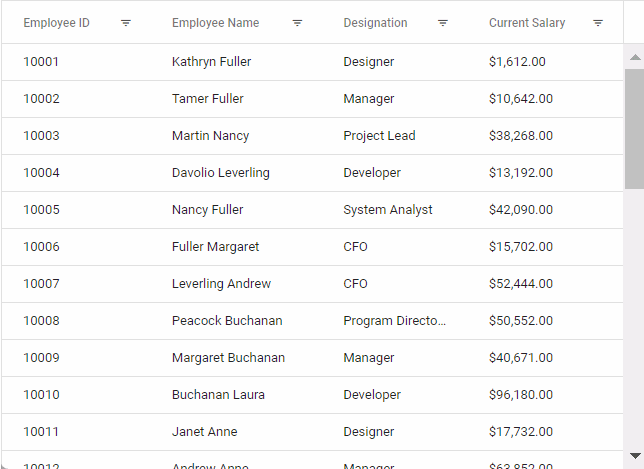The width and height of the screenshot is (644, 469).
Task: Click the Fuller Margaret name cell
Action: [215, 247]
